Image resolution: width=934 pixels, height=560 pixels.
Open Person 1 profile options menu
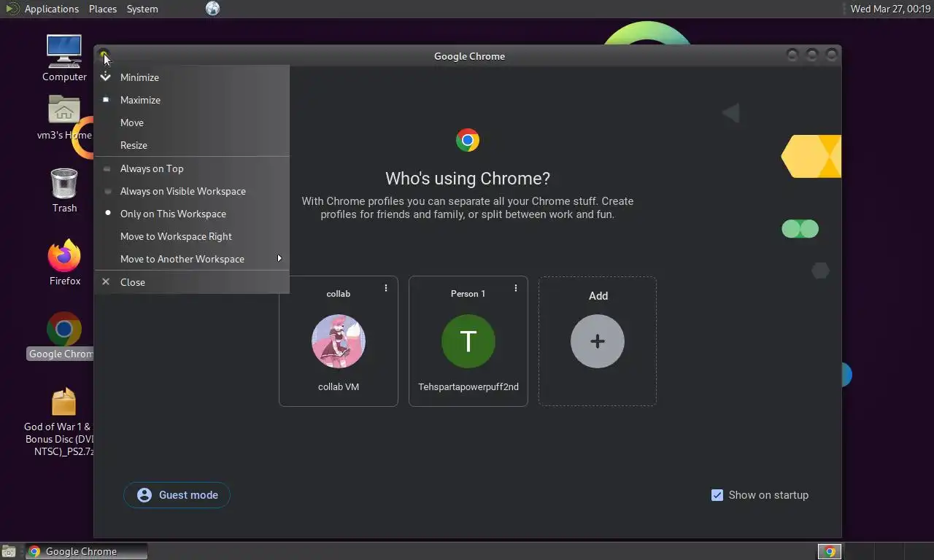pos(516,288)
